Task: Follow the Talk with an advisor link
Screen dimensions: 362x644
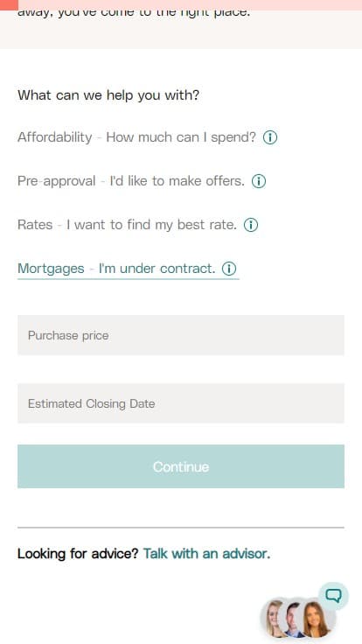Action: point(206,554)
